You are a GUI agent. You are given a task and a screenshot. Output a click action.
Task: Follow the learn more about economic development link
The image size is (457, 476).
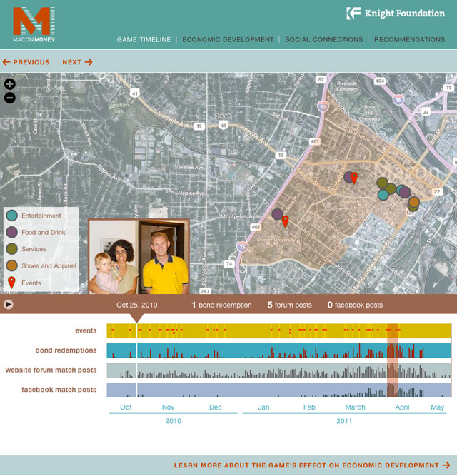pos(312,465)
